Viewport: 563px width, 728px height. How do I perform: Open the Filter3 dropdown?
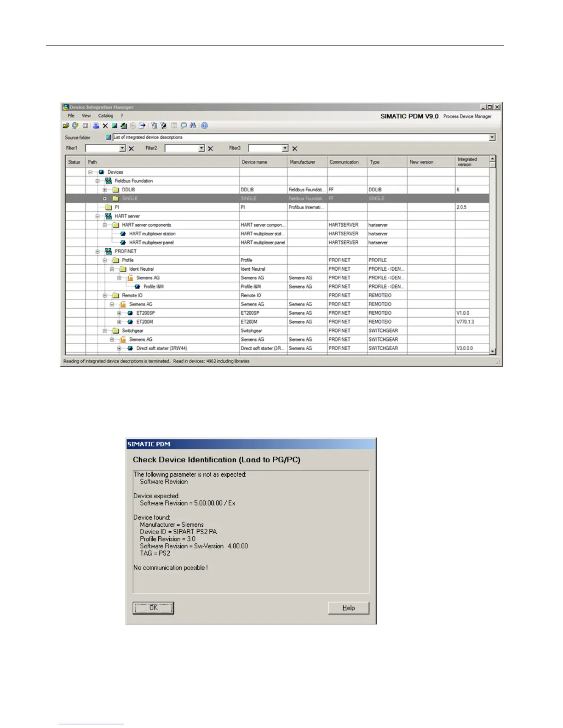285,148
